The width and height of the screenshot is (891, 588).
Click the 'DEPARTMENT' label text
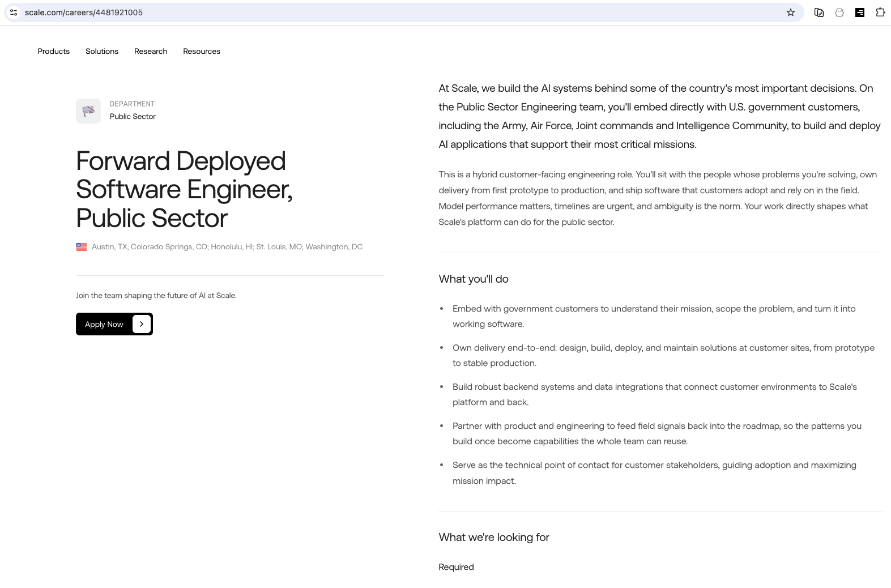[132, 104]
